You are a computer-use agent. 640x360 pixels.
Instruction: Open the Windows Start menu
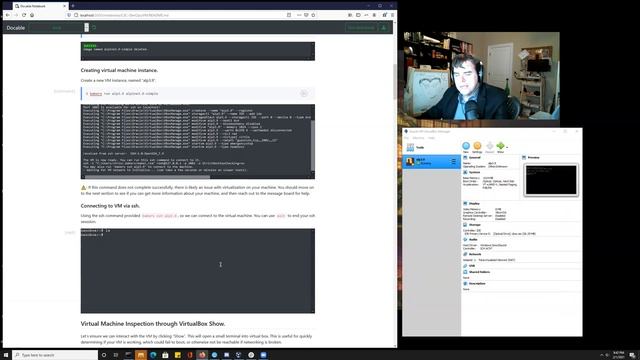coord(6,355)
